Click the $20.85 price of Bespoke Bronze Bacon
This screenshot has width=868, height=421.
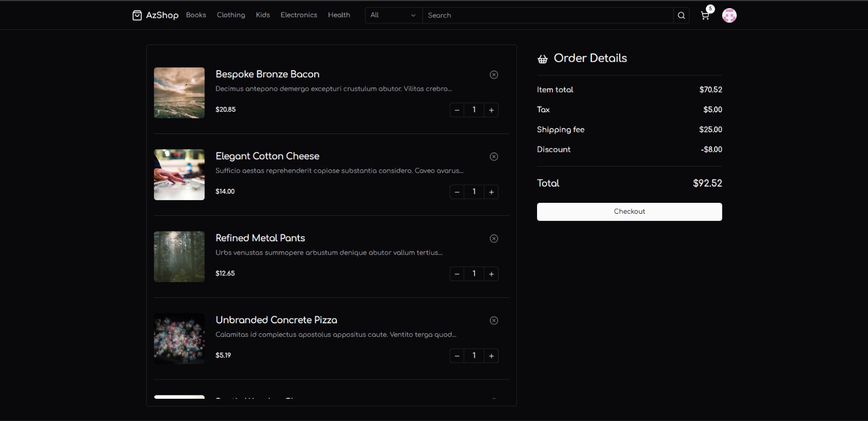click(x=226, y=110)
